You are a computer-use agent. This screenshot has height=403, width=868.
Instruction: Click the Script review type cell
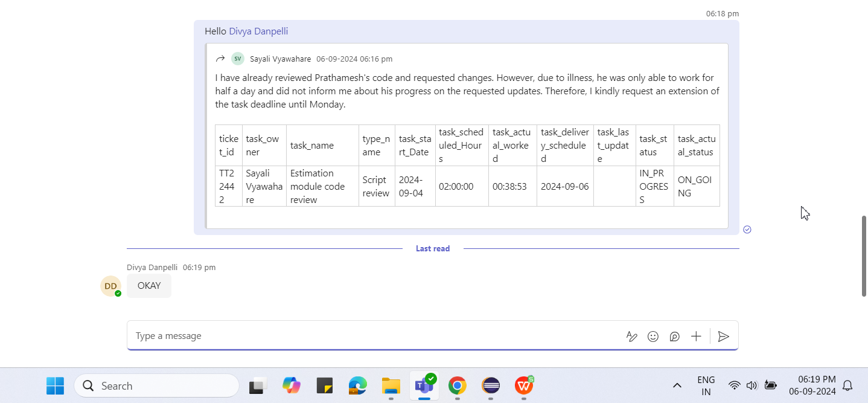coord(377,186)
